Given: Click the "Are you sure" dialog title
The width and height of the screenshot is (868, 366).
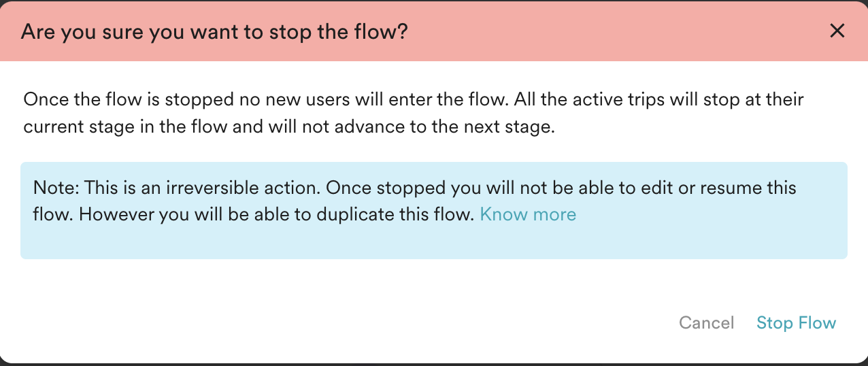Looking at the screenshot, I should [x=214, y=31].
